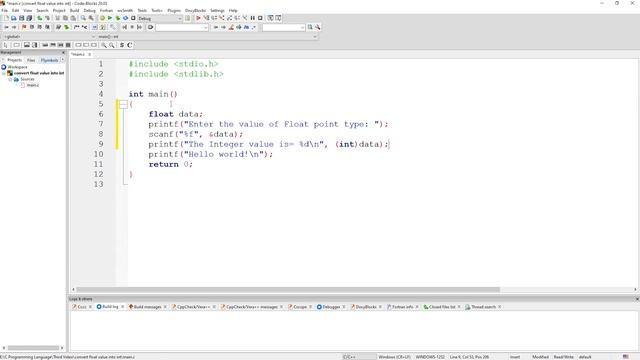The width and height of the screenshot is (640, 360).
Task: Click the dollar sign toolbar icon
Action: [x=122, y=45]
